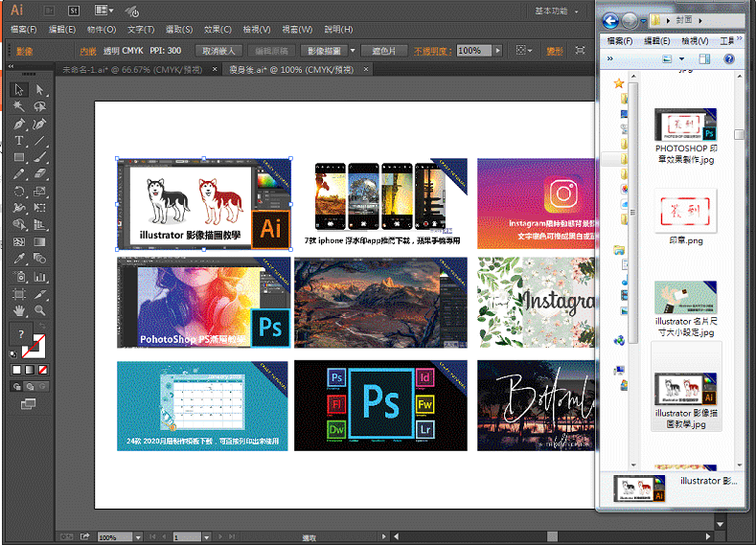Open Adobe Stock via St icon
Screen dimensions: 756x545
tap(73, 11)
